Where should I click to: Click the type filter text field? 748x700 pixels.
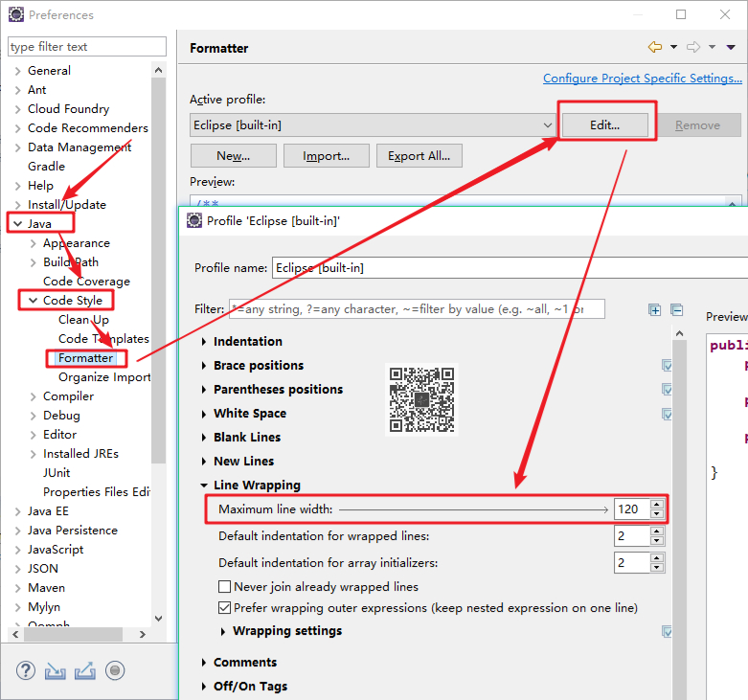[x=87, y=47]
